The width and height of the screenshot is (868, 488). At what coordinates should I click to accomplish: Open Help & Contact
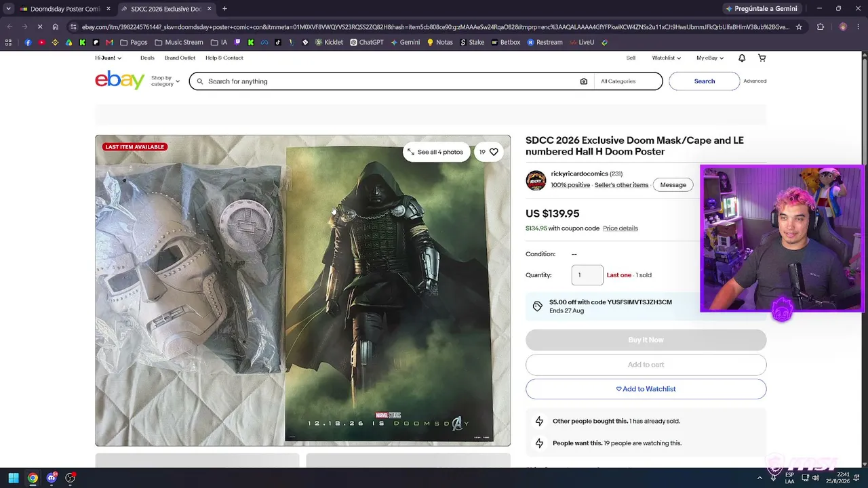click(x=224, y=58)
